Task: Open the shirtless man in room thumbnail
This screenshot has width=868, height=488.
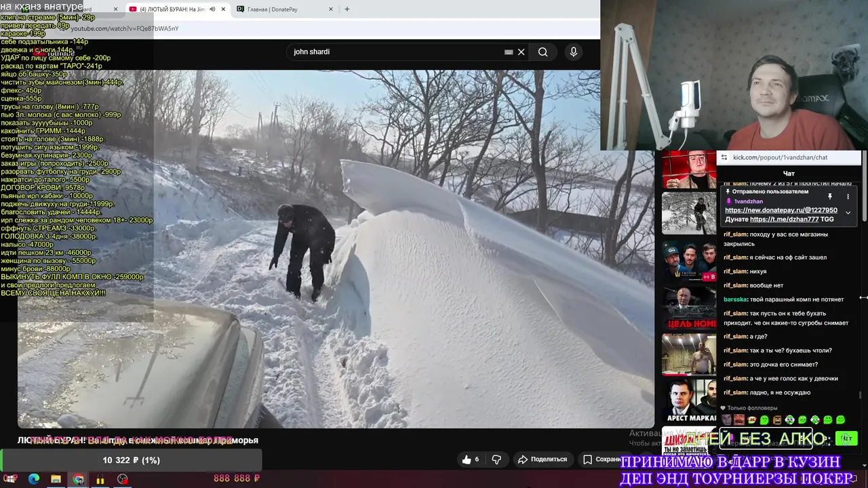Action: pyautogui.click(x=689, y=354)
